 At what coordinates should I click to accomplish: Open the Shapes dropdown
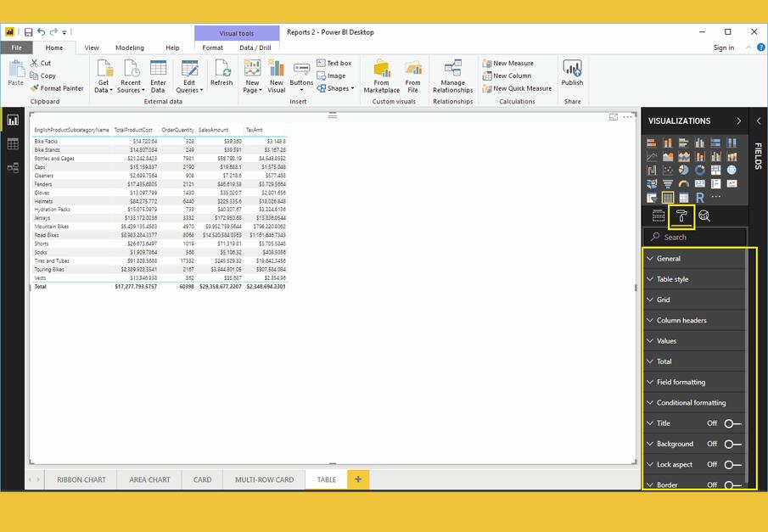point(335,88)
